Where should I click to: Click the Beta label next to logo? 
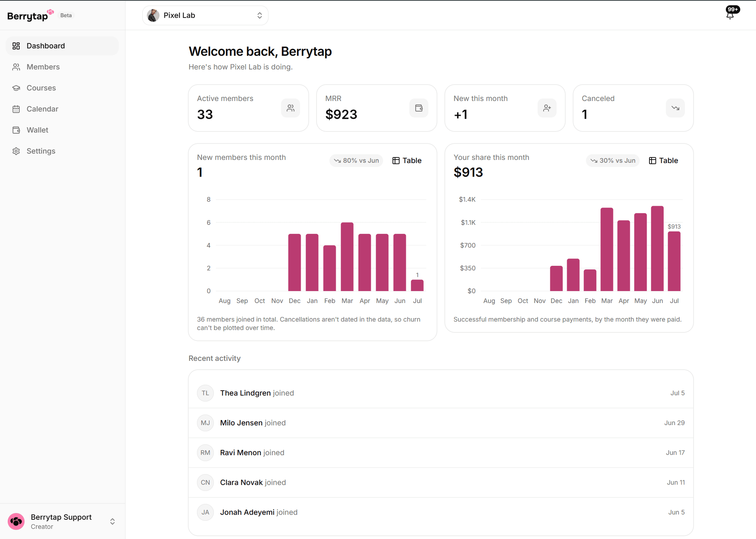[x=66, y=15]
